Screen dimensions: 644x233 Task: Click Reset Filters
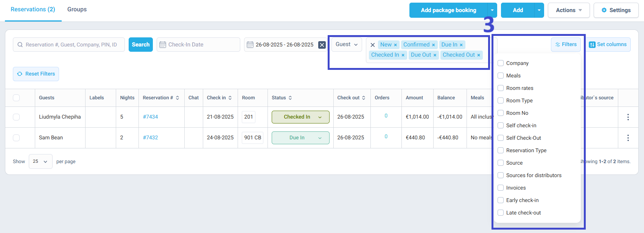coord(36,74)
